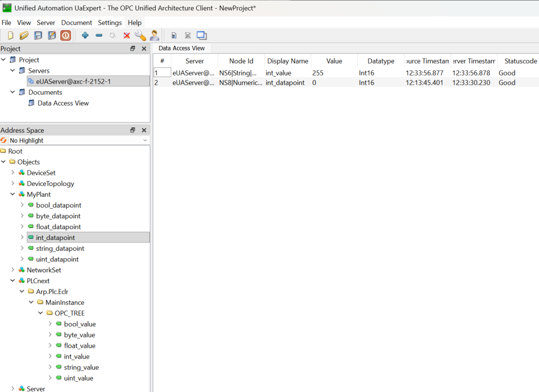Click the blue minus Remove Server icon
Screen dimensions: 539x392
[x=99, y=36]
